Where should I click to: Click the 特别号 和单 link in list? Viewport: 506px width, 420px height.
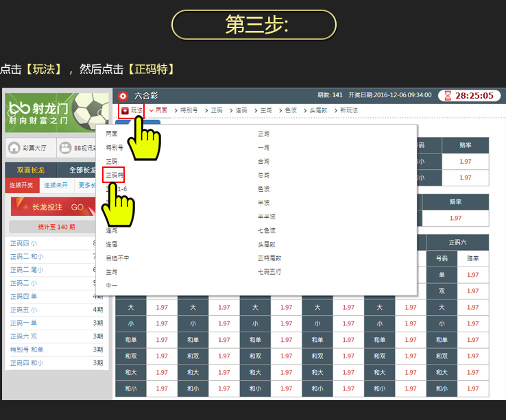(x=27, y=349)
